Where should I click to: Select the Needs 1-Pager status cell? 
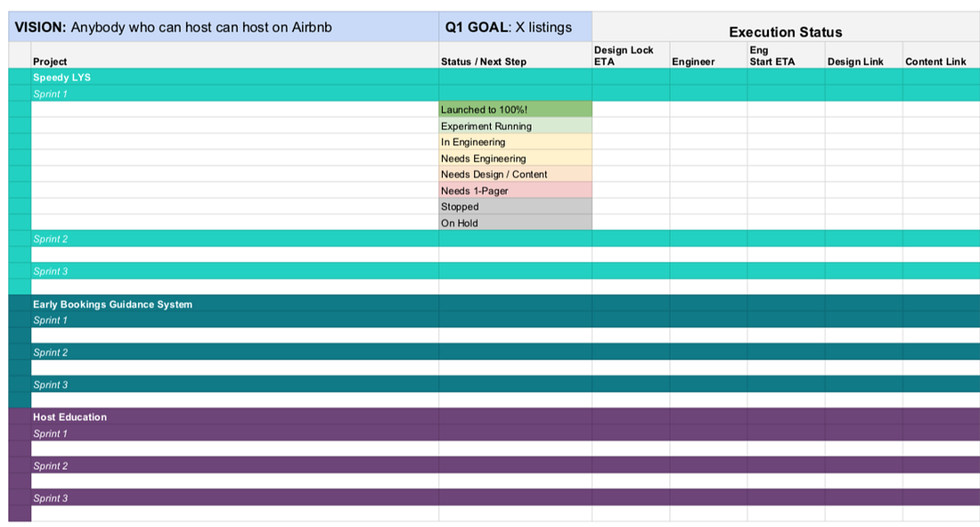pyautogui.click(x=515, y=191)
